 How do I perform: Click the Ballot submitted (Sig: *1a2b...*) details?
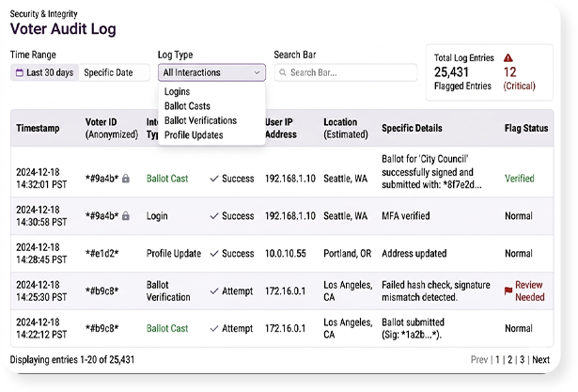(413, 328)
